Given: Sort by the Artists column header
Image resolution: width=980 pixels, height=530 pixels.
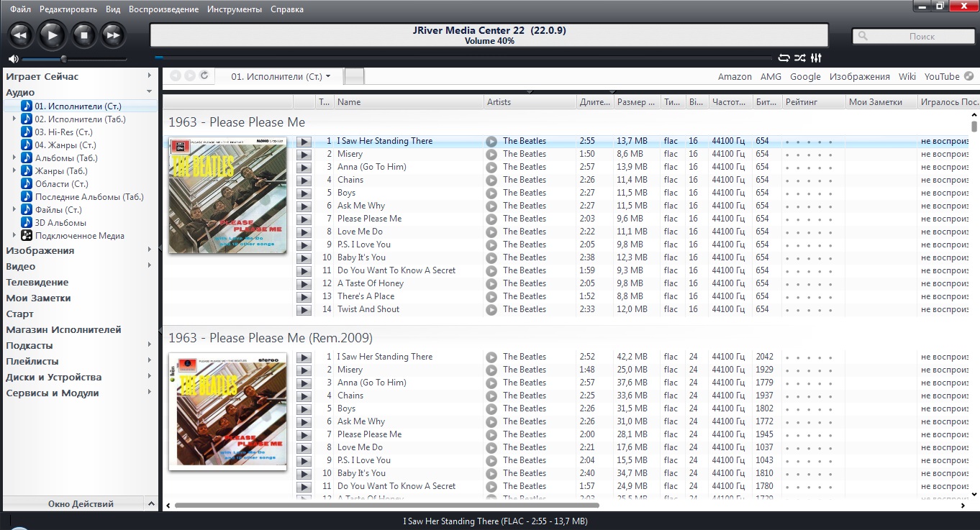Looking at the screenshot, I should pyautogui.click(x=530, y=102).
